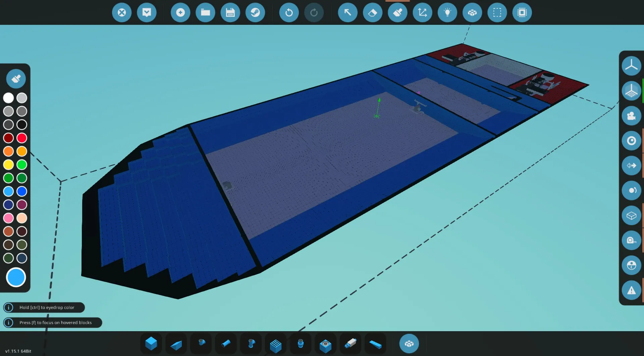Expand the dropdown chevron button in top toolbar
The width and height of the screenshot is (644, 356).
pyautogui.click(x=147, y=13)
